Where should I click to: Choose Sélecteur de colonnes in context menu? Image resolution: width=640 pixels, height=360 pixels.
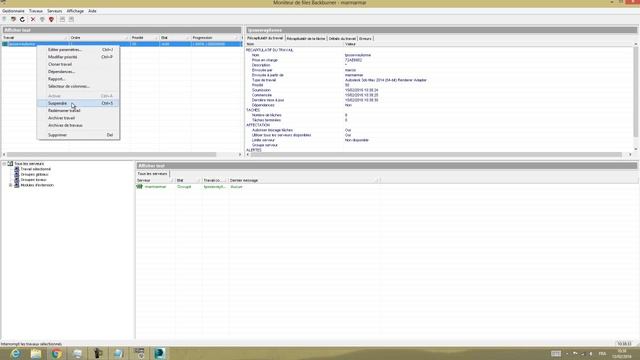coord(78,86)
